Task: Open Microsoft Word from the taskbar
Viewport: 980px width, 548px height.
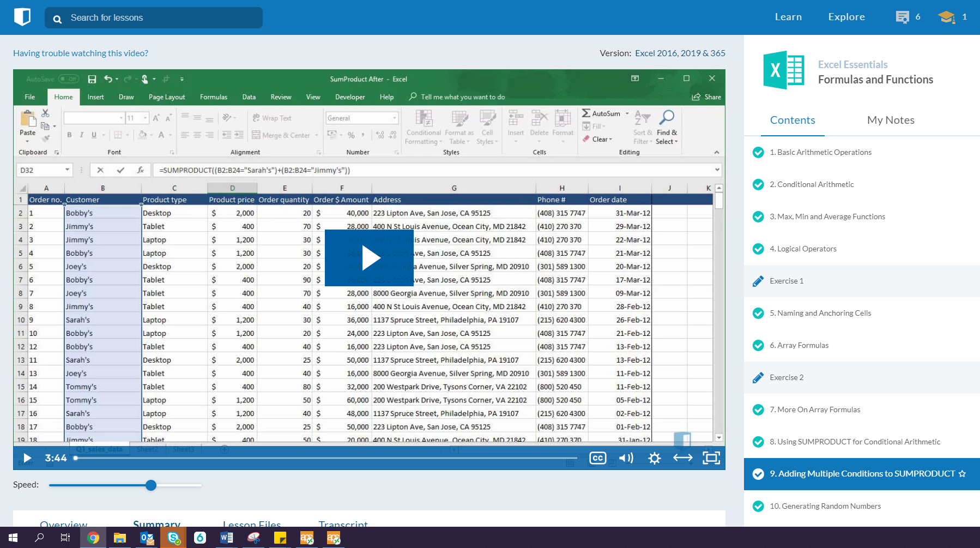Action: pos(227,538)
